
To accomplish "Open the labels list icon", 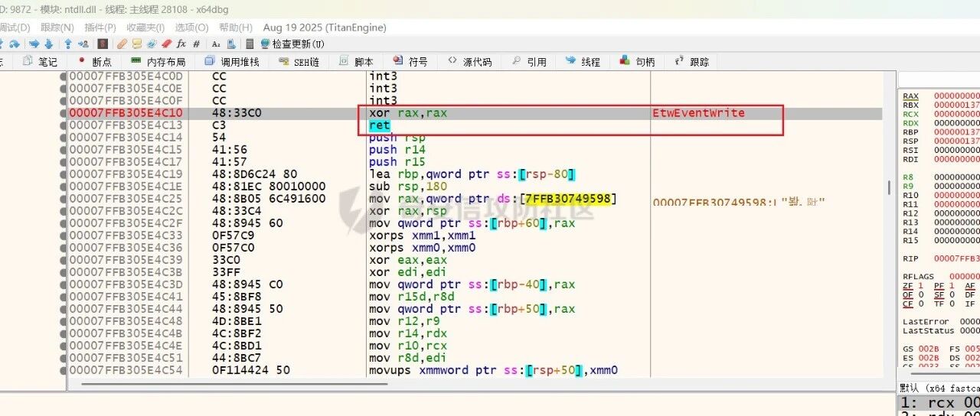I will (151, 44).
